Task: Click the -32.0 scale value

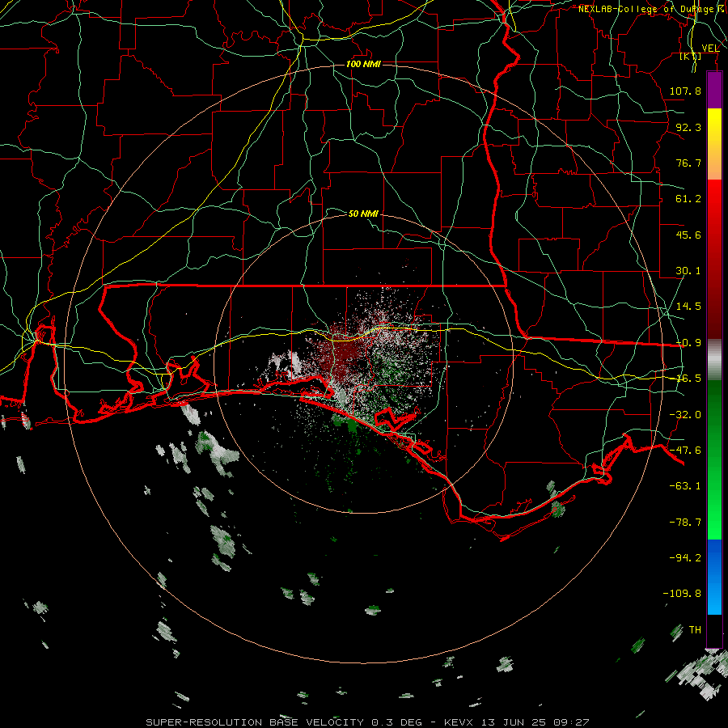Action: [685, 415]
